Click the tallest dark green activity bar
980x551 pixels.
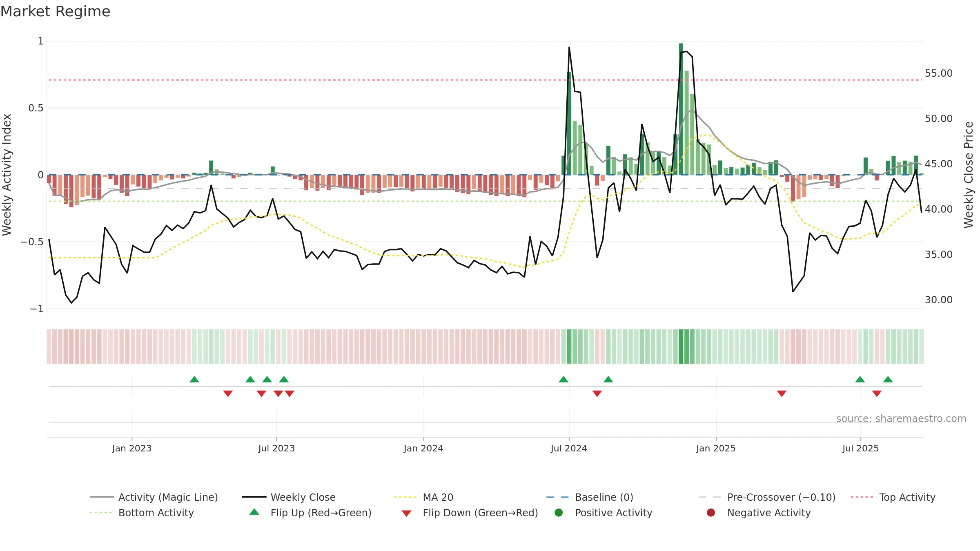click(x=681, y=109)
